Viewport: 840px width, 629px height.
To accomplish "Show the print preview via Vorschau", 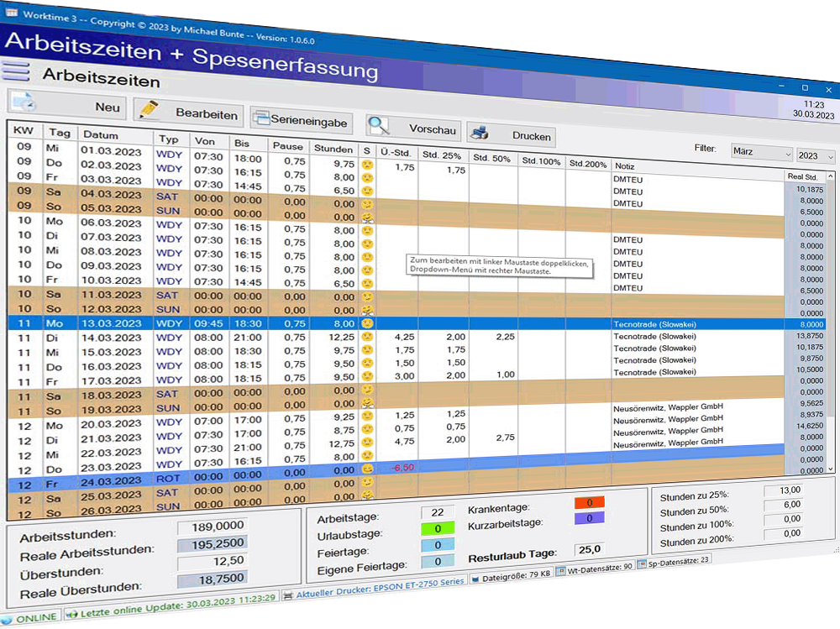I will pos(412,127).
